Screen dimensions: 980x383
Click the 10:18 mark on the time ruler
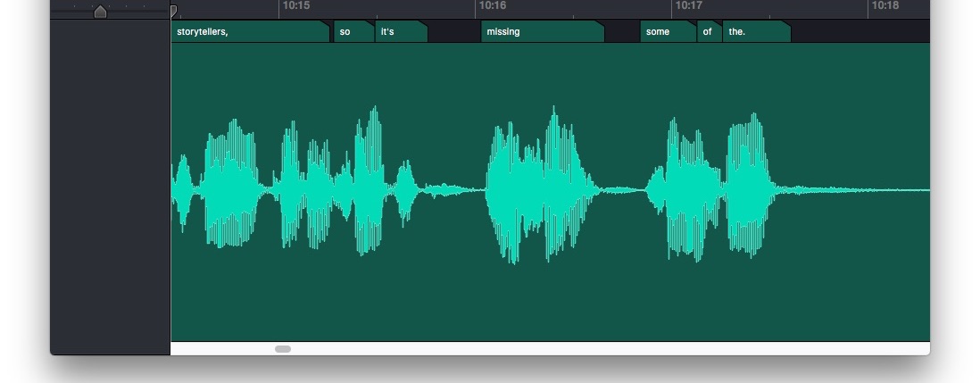click(885, 5)
